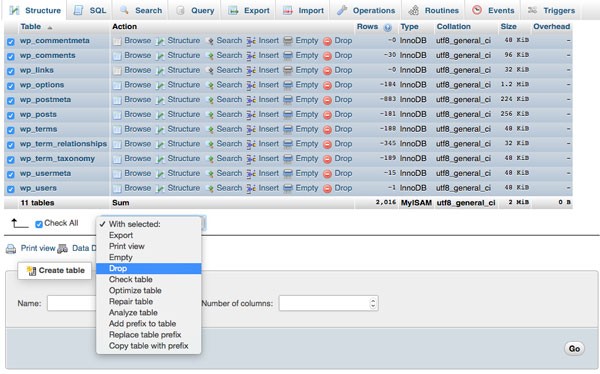600x374 pixels.
Task: Switch to the Events tab
Action: (x=493, y=10)
